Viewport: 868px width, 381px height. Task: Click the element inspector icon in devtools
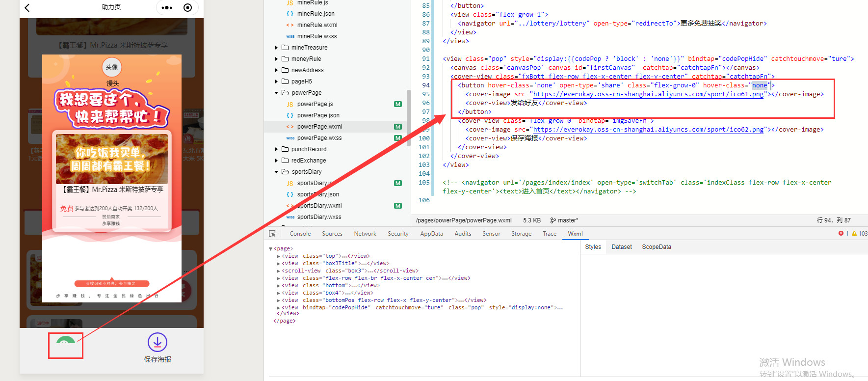(272, 234)
